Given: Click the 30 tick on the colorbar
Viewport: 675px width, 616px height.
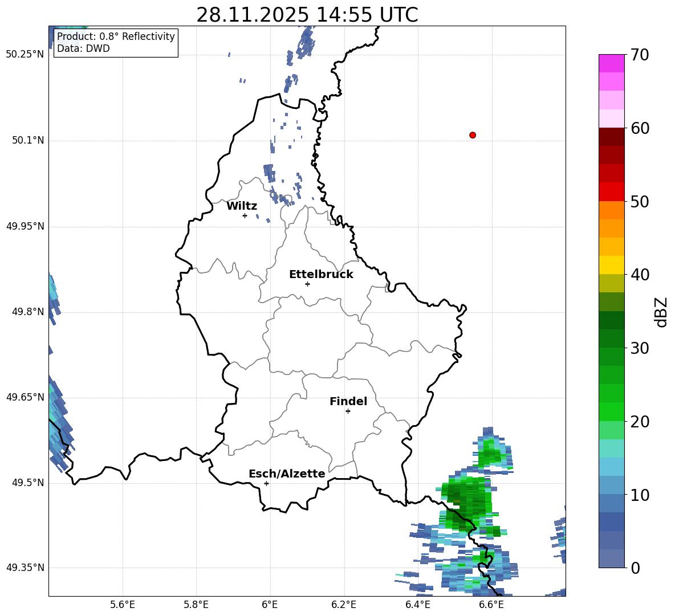Looking at the screenshot, I should [640, 348].
